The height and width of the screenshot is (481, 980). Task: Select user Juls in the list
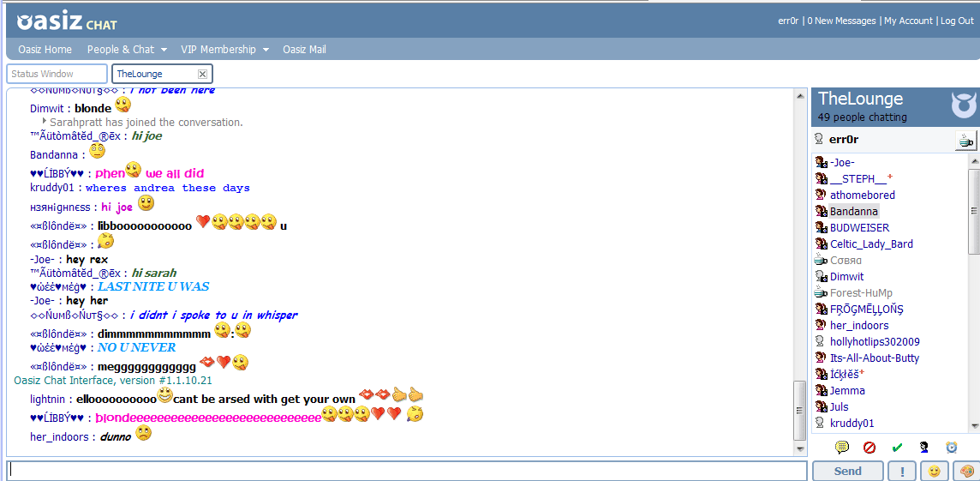pos(839,406)
